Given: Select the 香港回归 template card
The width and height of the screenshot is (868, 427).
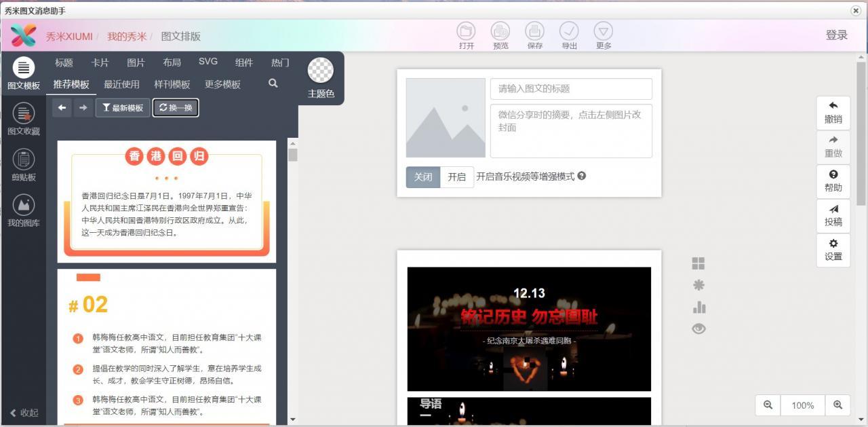Looking at the screenshot, I should pos(167,202).
